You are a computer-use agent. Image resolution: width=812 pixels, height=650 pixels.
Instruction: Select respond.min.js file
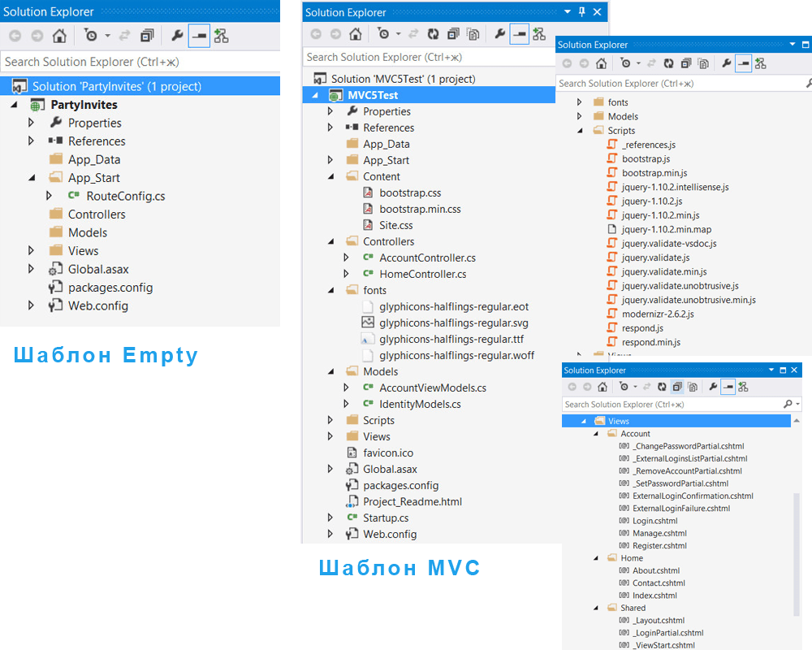(x=651, y=342)
